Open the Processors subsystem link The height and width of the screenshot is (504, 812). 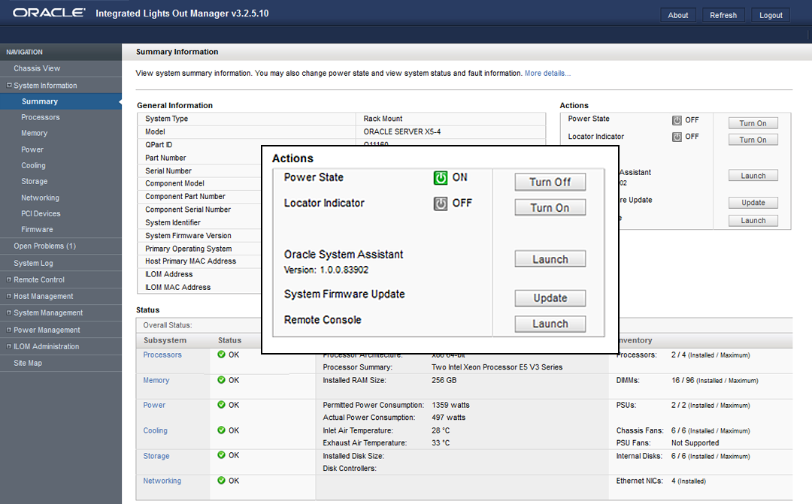click(x=162, y=355)
